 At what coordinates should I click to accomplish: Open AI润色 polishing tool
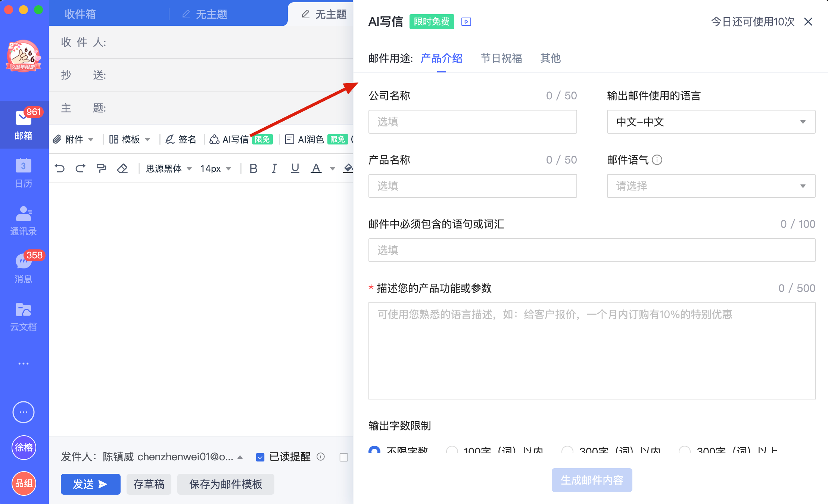point(309,139)
